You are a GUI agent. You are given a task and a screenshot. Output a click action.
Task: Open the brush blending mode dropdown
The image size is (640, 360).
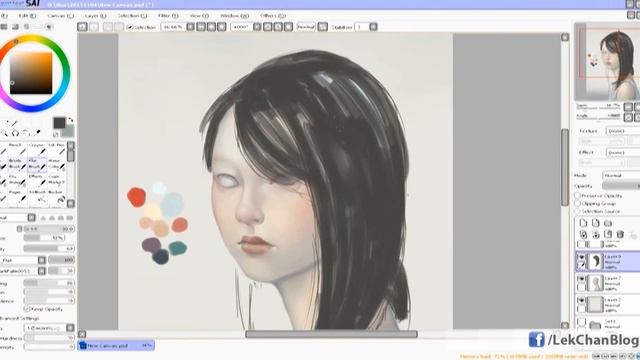pos(31,218)
